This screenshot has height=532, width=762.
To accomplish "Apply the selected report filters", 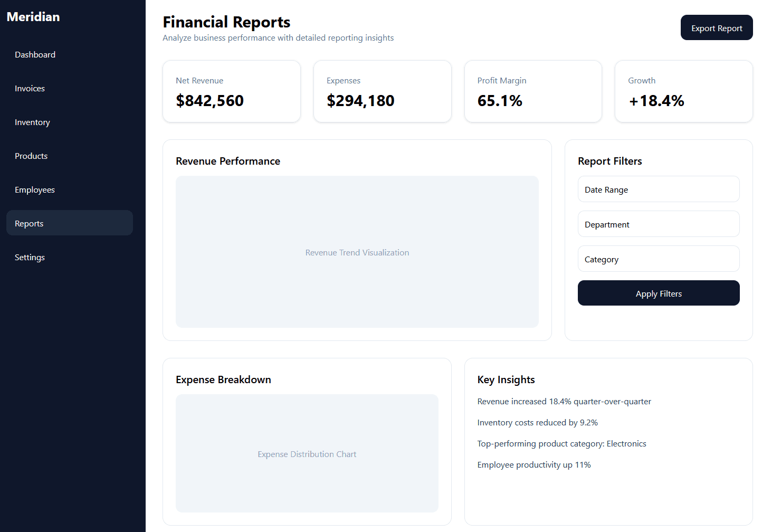I will [659, 293].
